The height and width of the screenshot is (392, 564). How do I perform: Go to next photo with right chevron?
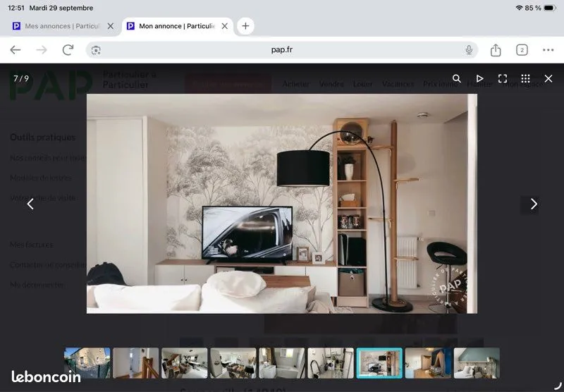click(x=534, y=204)
